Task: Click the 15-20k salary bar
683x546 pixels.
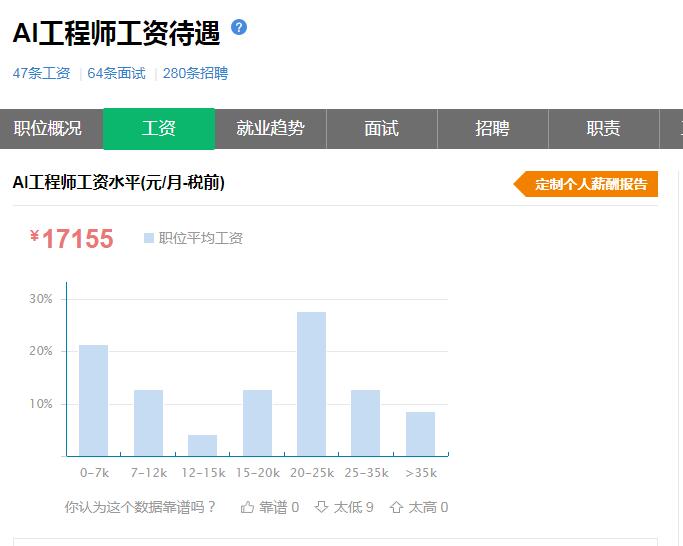Action: (257, 423)
